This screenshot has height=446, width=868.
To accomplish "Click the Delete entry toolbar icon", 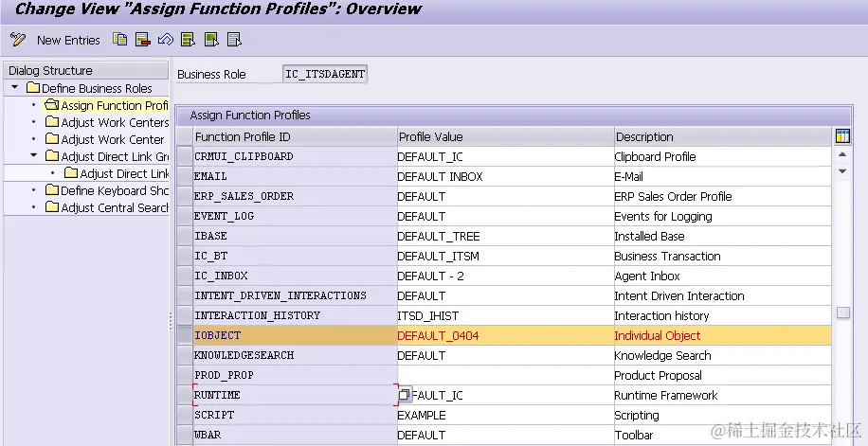I will coord(143,39).
